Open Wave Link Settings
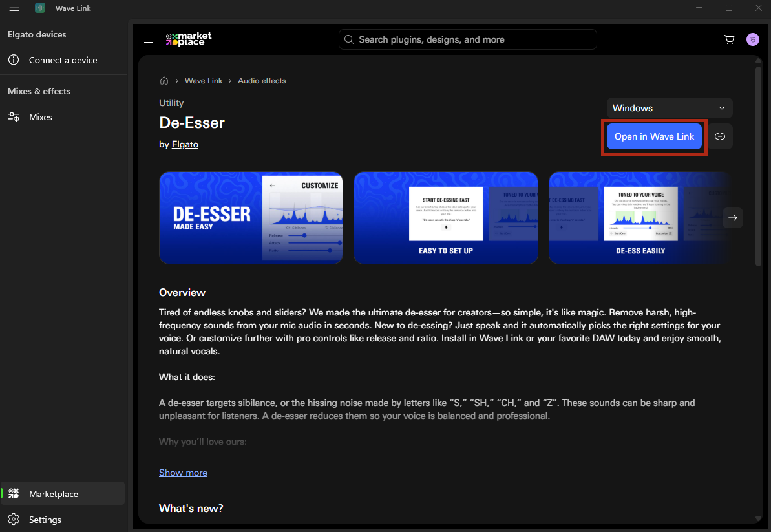 pos(63,519)
